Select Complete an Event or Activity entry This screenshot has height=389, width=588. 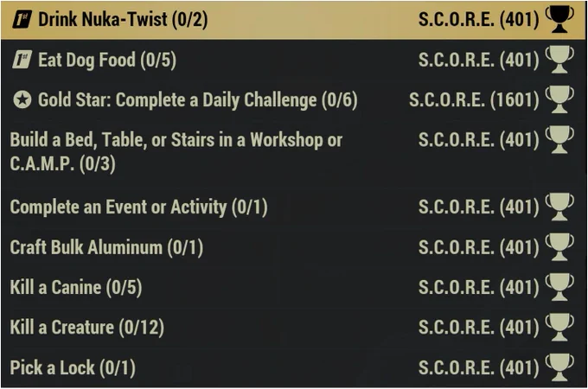[x=293, y=207]
